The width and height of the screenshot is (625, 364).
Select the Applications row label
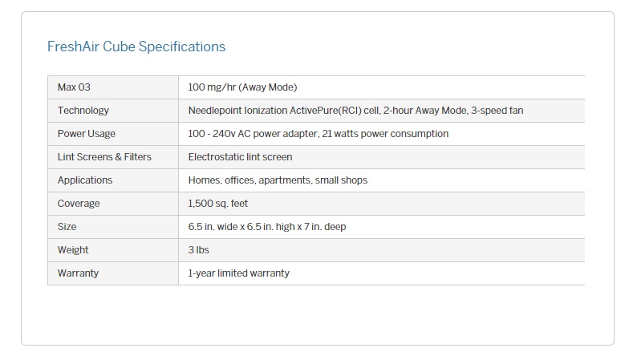[x=85, y=180]
